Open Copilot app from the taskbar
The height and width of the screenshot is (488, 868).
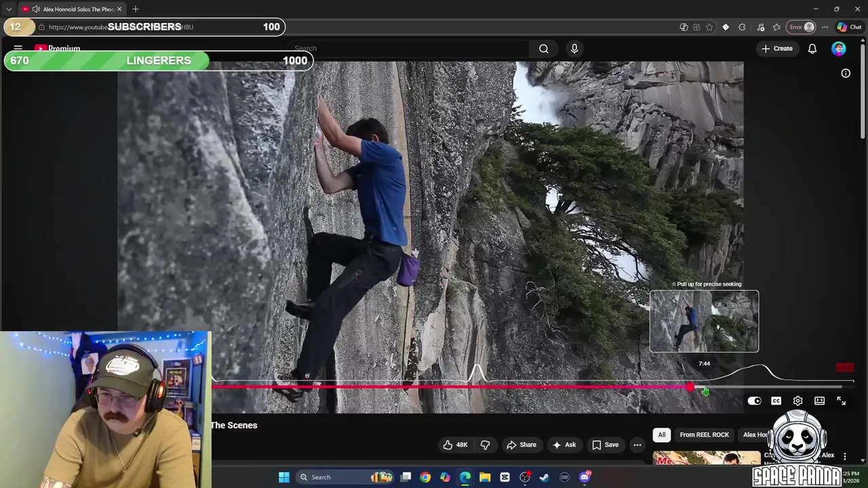[445, 477]
